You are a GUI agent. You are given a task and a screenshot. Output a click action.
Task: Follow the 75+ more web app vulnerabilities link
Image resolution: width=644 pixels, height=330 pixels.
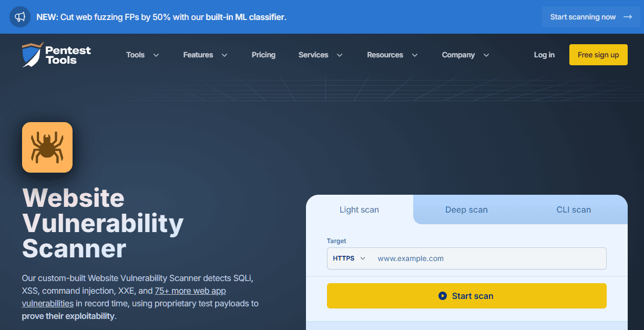pyautogui.click(x=190, y=291)
